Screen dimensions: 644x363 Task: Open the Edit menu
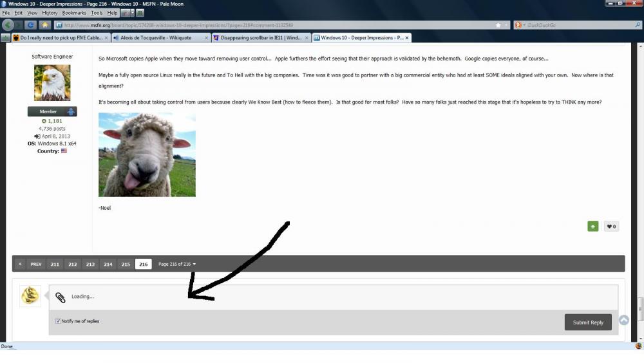point(19,13)
